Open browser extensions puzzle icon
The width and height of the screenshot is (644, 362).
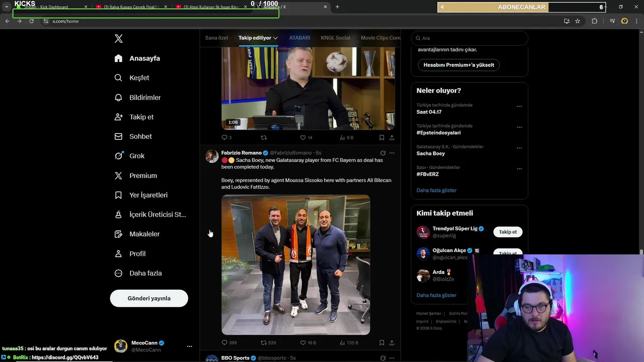595,21
